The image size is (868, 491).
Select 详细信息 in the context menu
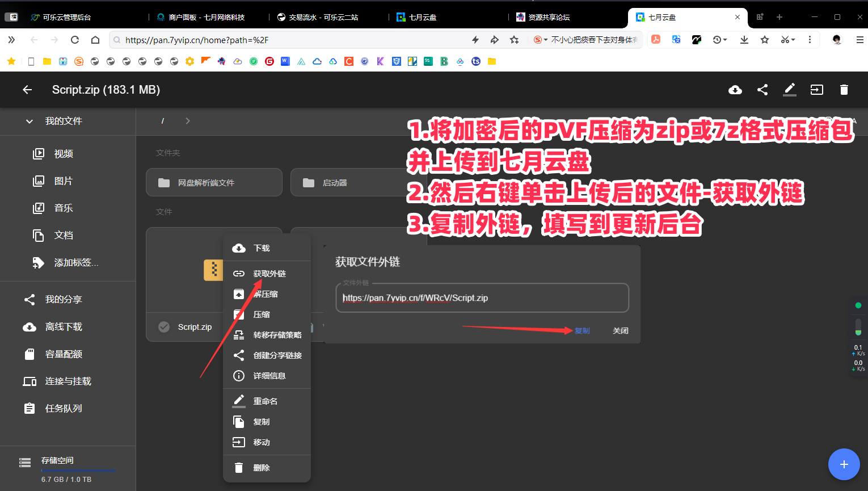point(267,376)
